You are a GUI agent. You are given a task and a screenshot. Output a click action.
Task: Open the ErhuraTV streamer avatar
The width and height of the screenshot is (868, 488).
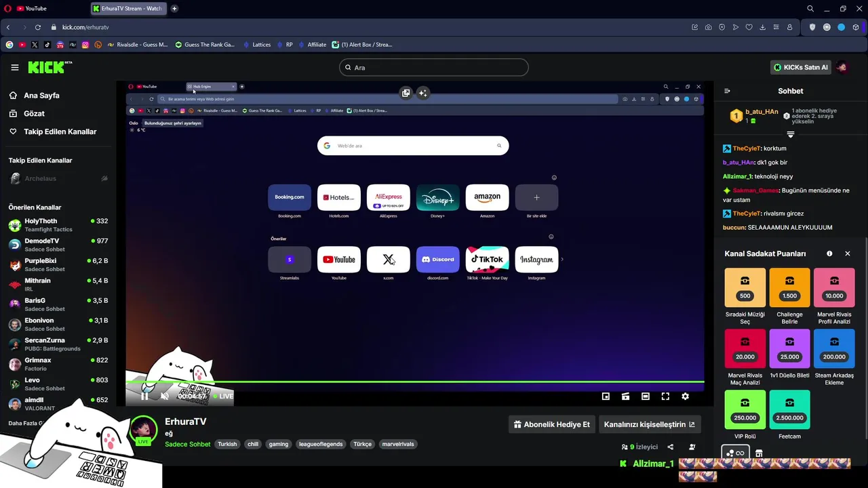(x=143, y=431)
